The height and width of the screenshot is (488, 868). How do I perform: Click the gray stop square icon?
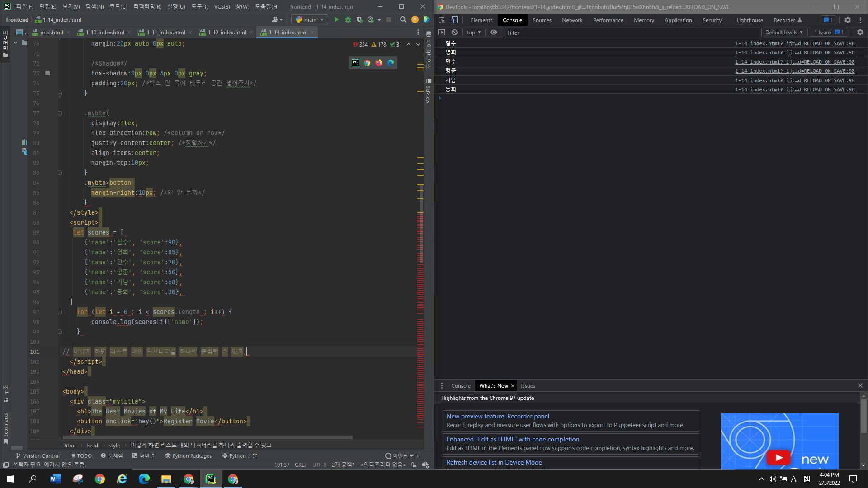(388, 20)
